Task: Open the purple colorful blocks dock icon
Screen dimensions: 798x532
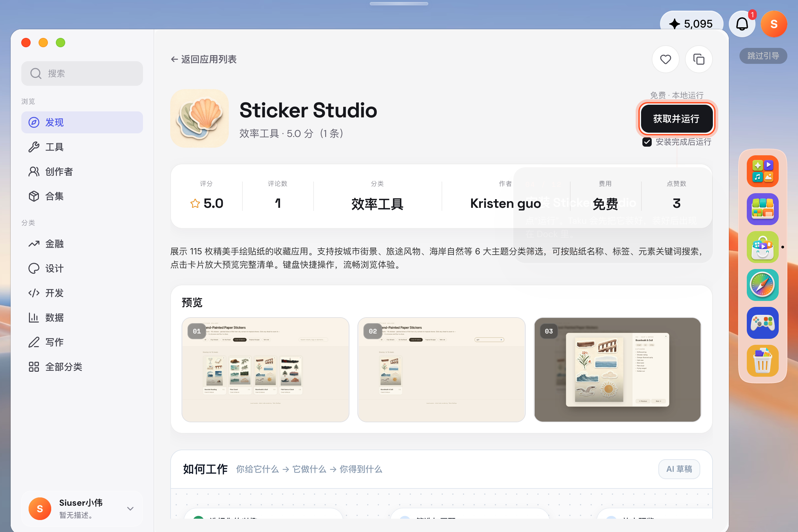Action: pos(763,209)
